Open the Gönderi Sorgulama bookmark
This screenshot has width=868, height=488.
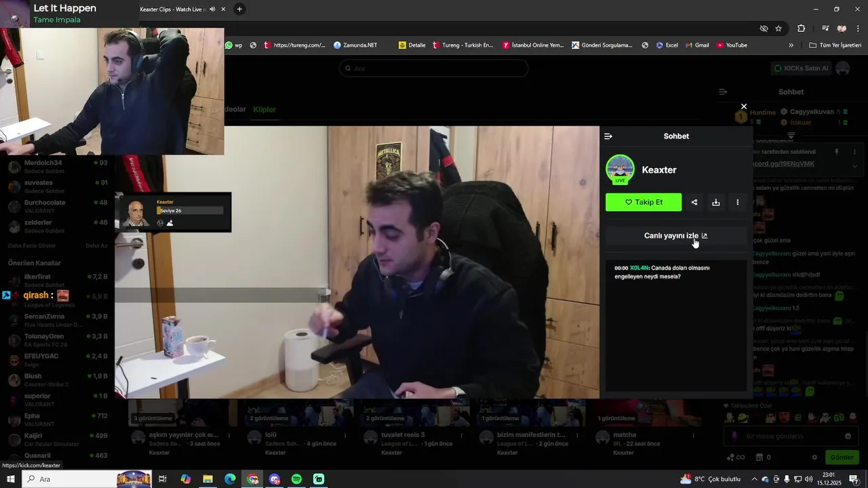click(602, 45)
